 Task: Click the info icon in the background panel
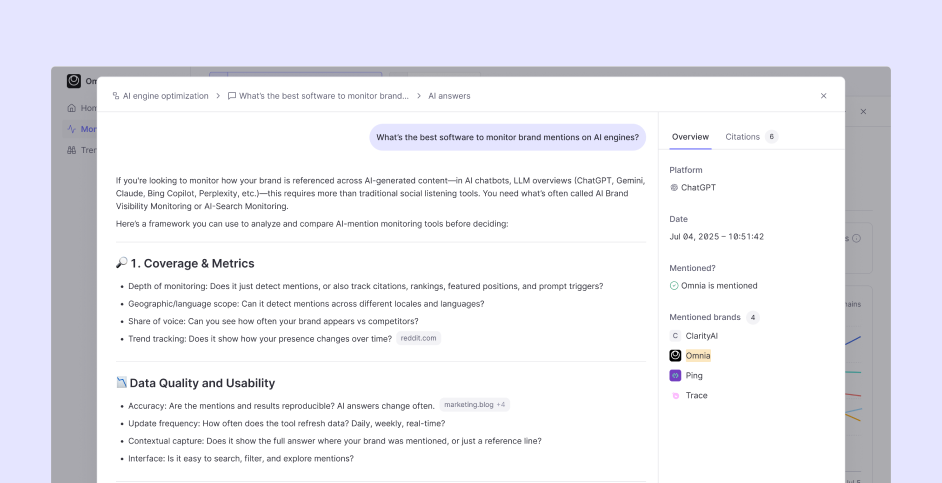point(856,238)
